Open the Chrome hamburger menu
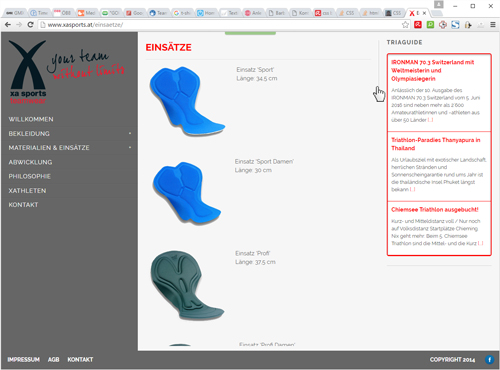This screenshot has height=370, width=500. [x=493, y=25]
